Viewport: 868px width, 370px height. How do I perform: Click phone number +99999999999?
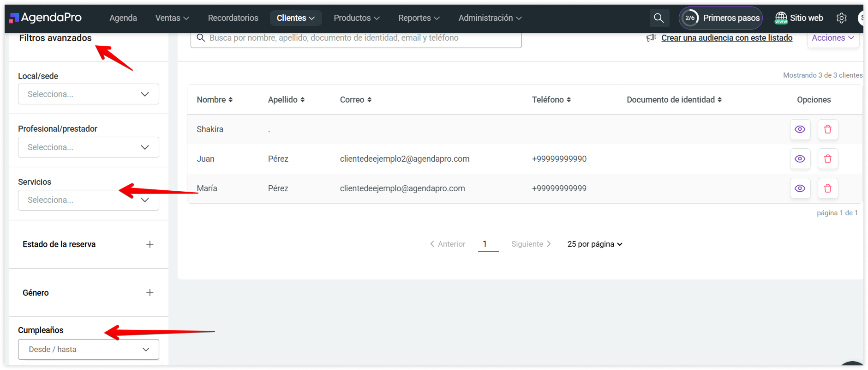tap(559, 188)
